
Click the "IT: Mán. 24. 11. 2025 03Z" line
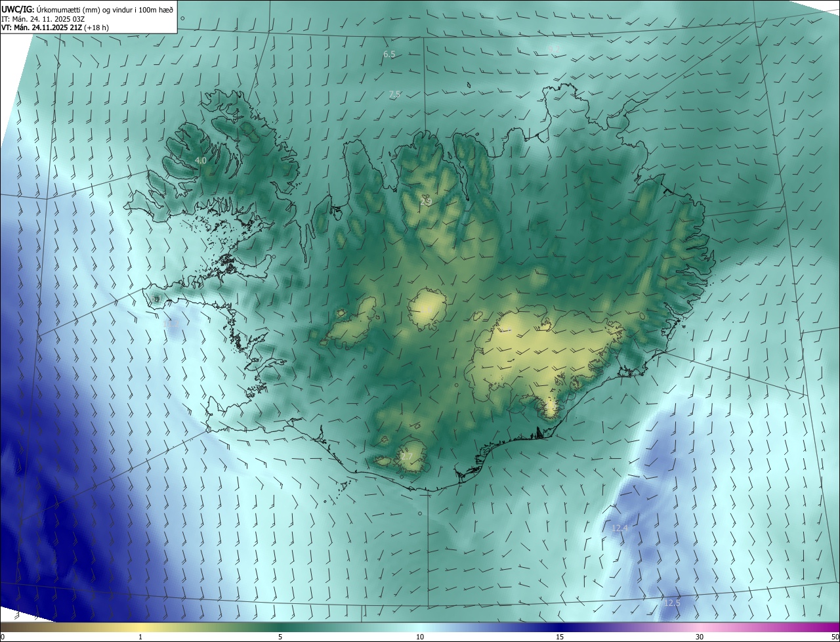(x=42, y=19)
